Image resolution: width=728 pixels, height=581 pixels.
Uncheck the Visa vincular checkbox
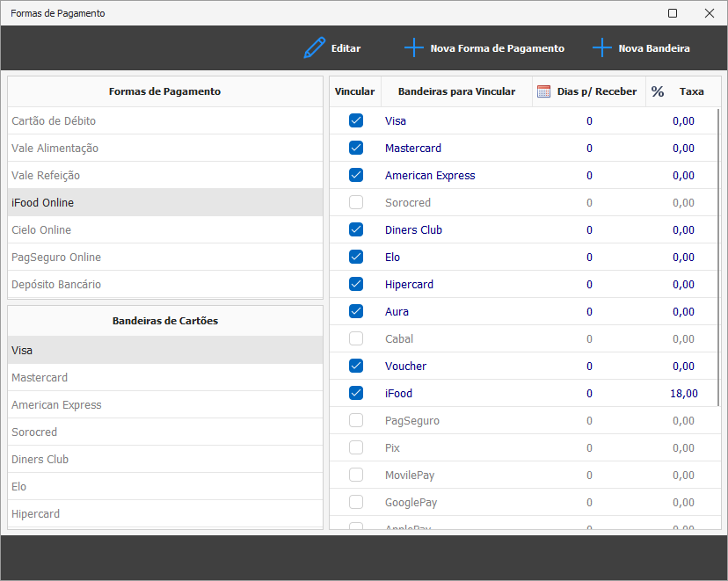(x=356, y=121)
